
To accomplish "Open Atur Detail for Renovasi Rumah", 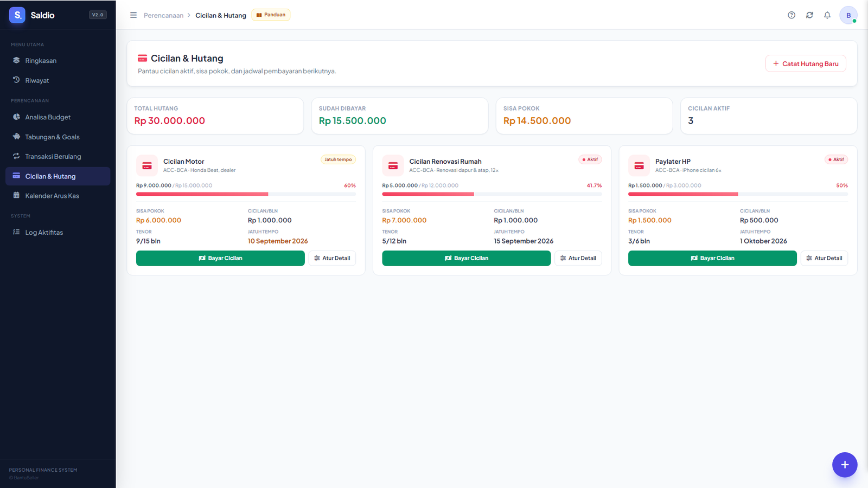I will click(x=578, y=258).
